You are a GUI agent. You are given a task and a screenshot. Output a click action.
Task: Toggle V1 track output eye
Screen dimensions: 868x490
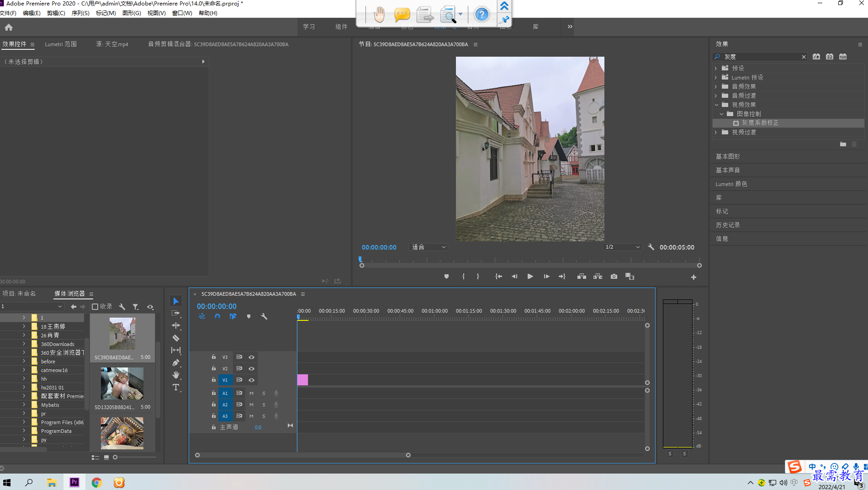point(251,380)
